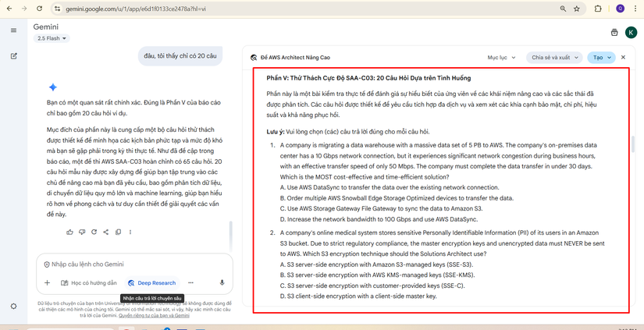Screen dimensions: 644x330
Task: Click option 'C. Use AWS Storage Gateway File Gateway'
Action: pyautogui.click(x=381, y=208)
